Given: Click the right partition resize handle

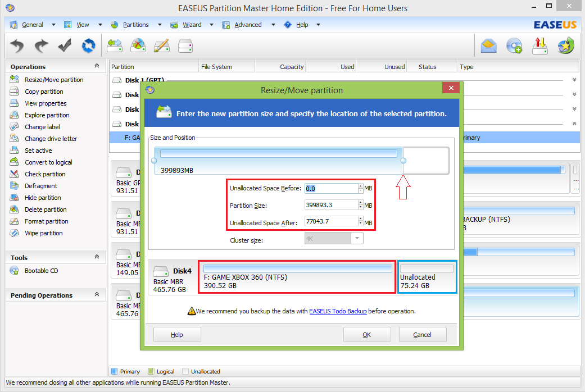Looking at the screenshot, I should coord(403,161).
